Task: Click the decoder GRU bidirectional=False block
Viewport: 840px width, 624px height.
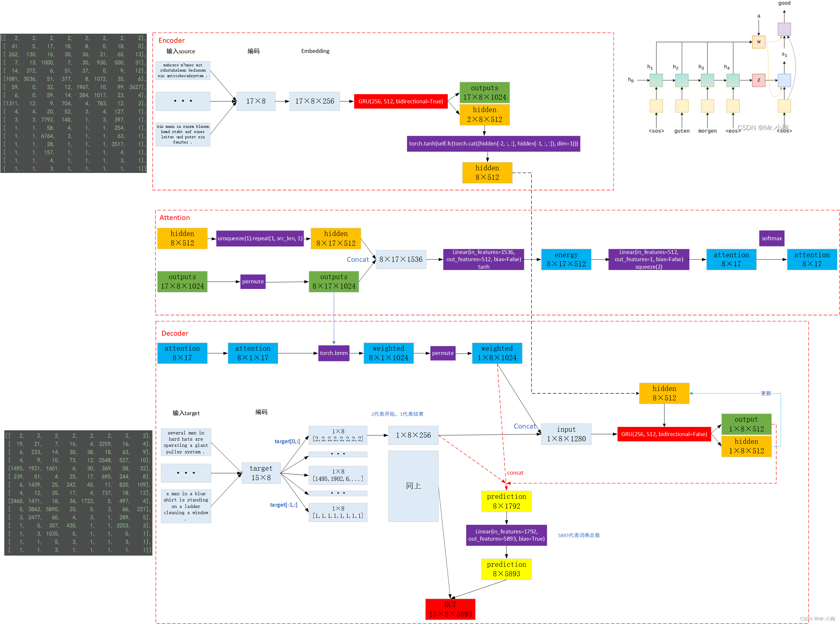Action: point(664,434)
